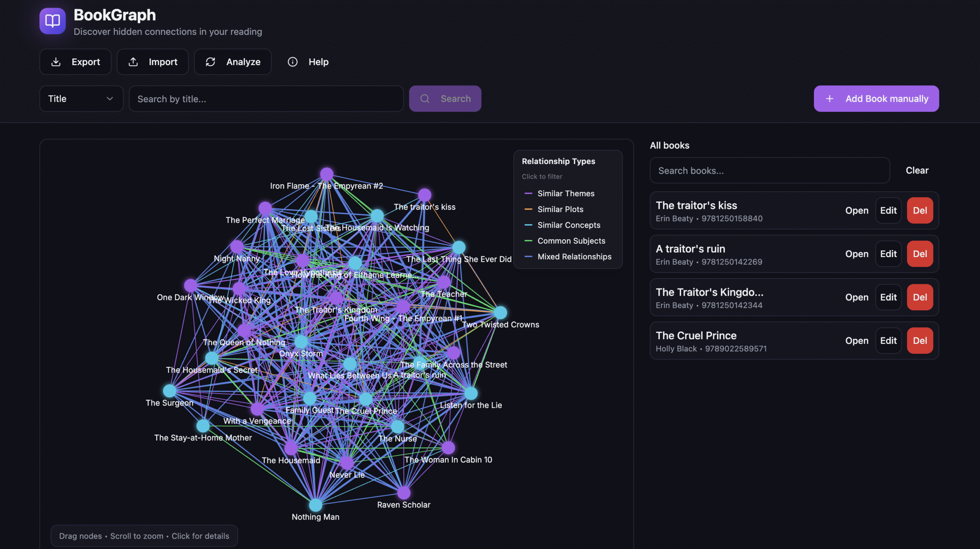
Task: Click the Search books input field
Action: [769, 171]
